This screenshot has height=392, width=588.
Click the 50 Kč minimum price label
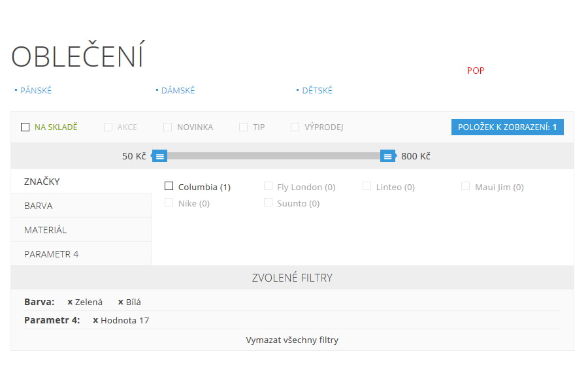134,156
